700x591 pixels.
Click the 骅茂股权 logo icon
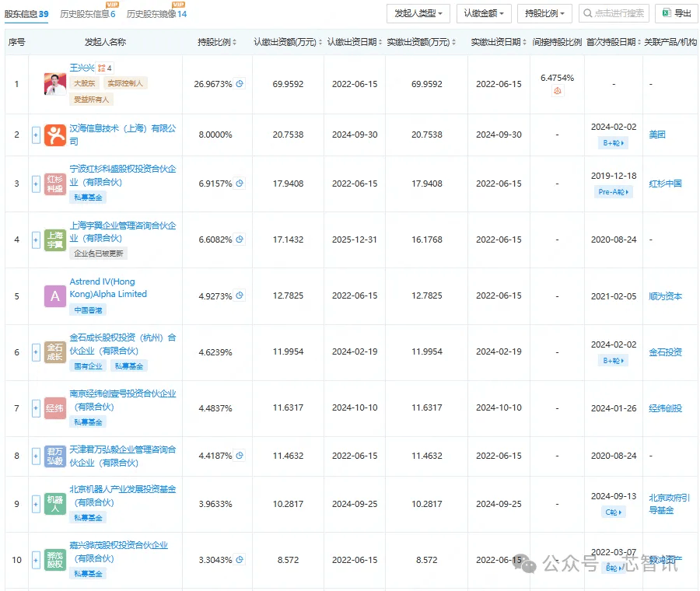[x=55, y=560]
